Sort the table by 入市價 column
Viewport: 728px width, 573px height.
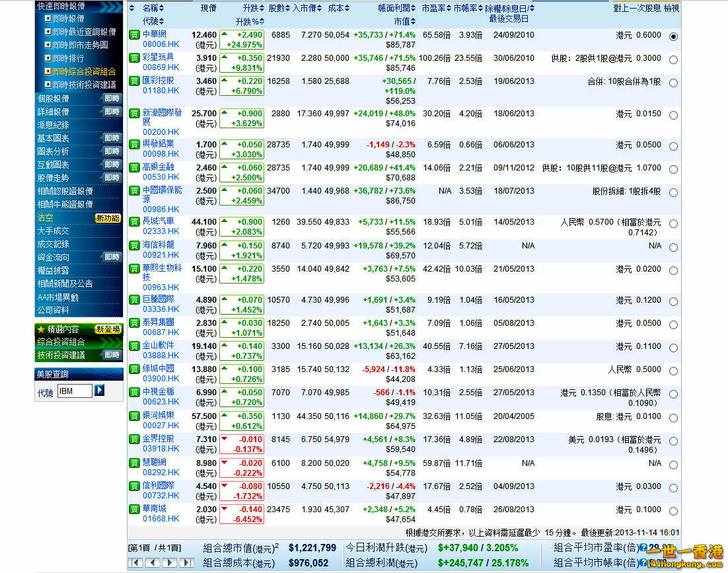307,9
